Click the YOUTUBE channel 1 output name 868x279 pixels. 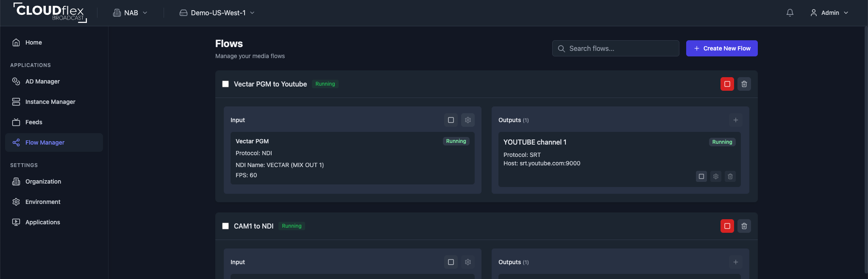[535, 142]
